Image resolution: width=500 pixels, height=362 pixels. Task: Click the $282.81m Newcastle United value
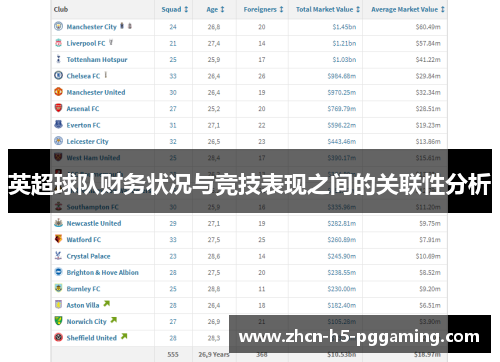tap(342, 223)
